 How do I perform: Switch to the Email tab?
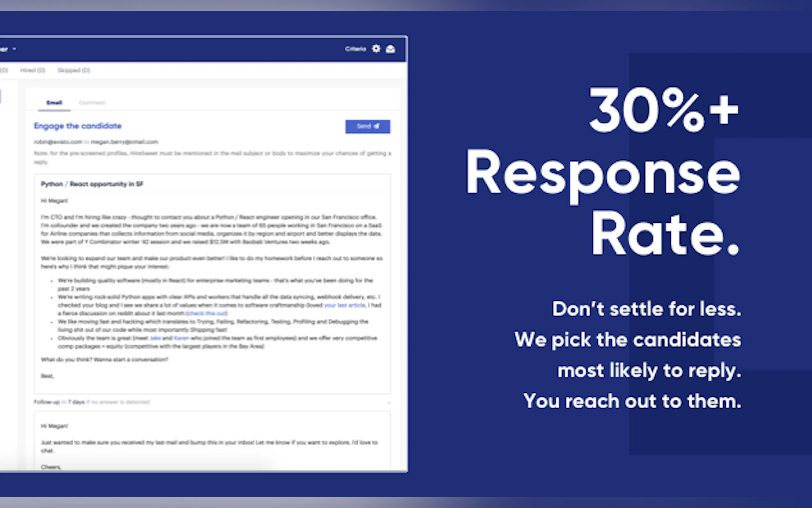coord(54,102)
